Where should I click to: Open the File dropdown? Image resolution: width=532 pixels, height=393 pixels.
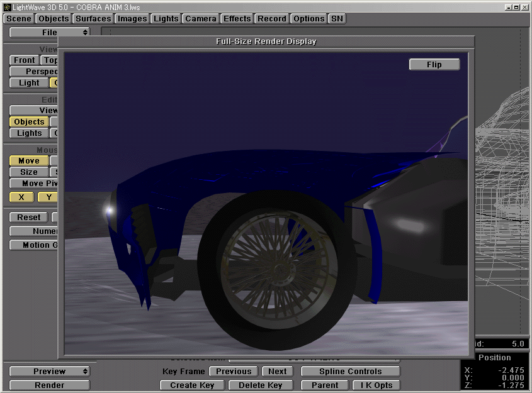pos(50,31)
